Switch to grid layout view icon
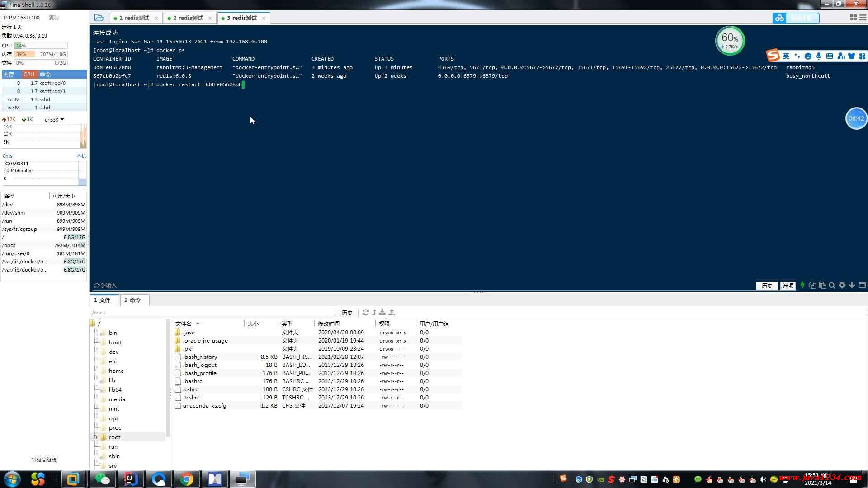This screenshot has height=488, width=868. pyautogui.click(x=853, y=17)
